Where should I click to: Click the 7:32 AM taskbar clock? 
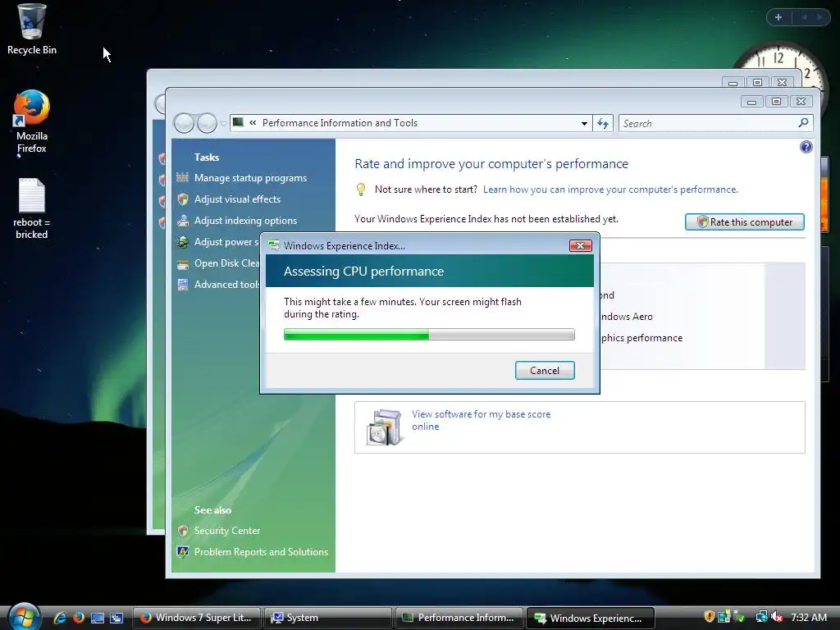tap(809, 617)
